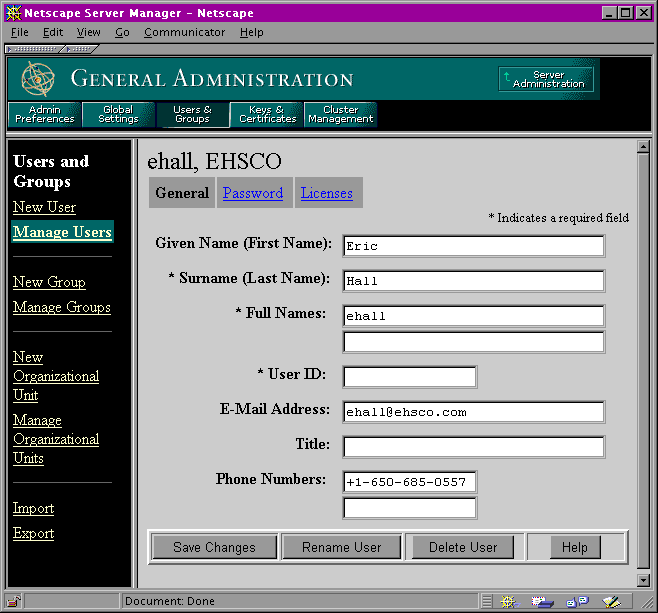Image resolution: width=658 pixels, height=613 pixels.
Task: Open the Communicator menu
Action: click(x=184, y=32)
